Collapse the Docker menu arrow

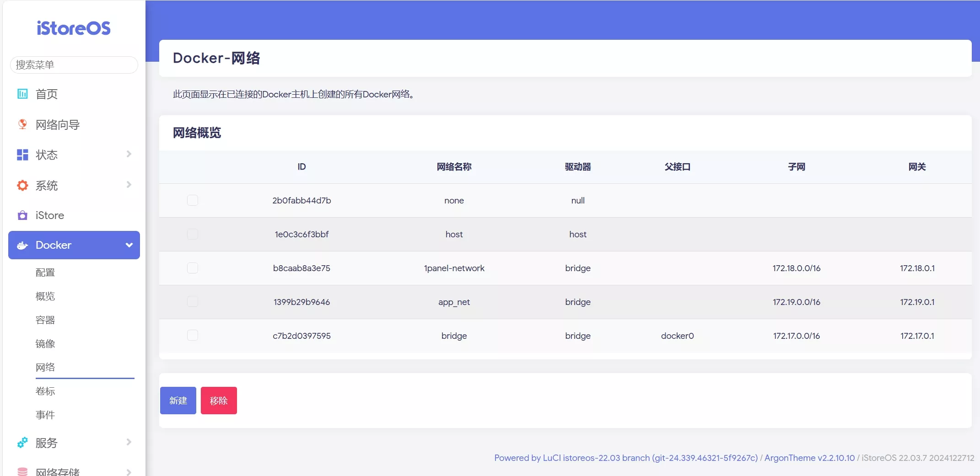click(x=129, y=245)
